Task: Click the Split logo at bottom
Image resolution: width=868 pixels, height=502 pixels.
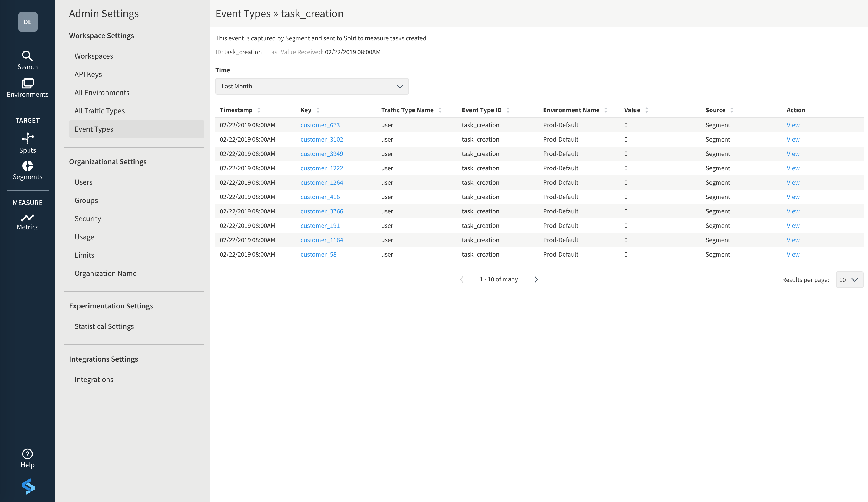Action: tap(28, 486)
